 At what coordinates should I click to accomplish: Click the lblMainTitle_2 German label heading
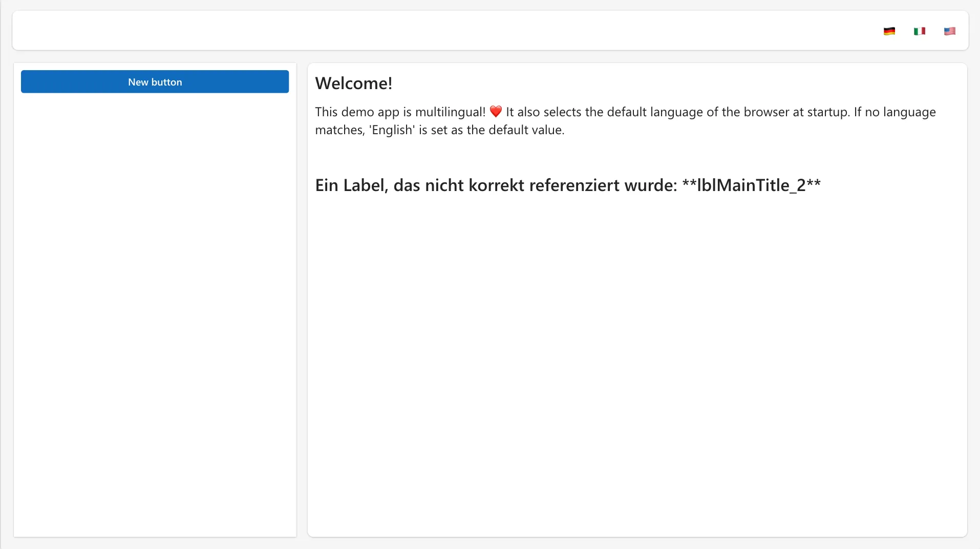(568, 185)
